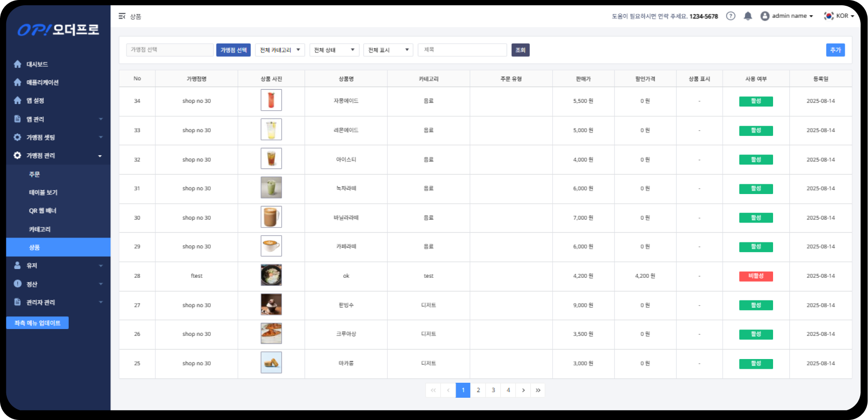This screenshot has width=868, height=420.
Task: Select the 상품 submenu item
Action: point(58,247)
